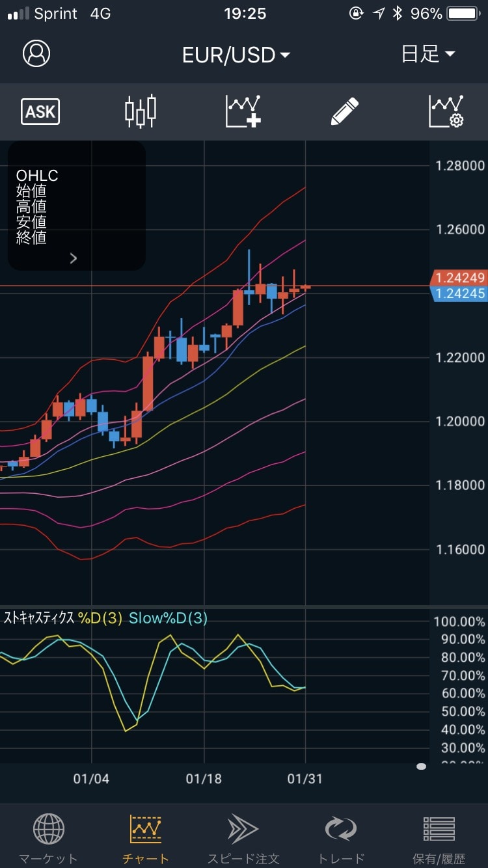
Task: Tap the Slow%D(3) legend label
Action: coord(168,618)
